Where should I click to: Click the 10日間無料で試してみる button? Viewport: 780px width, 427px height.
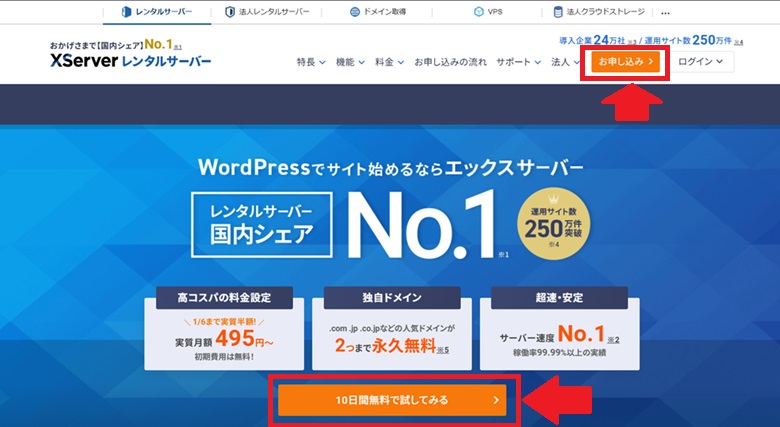[x=392, y=400]
